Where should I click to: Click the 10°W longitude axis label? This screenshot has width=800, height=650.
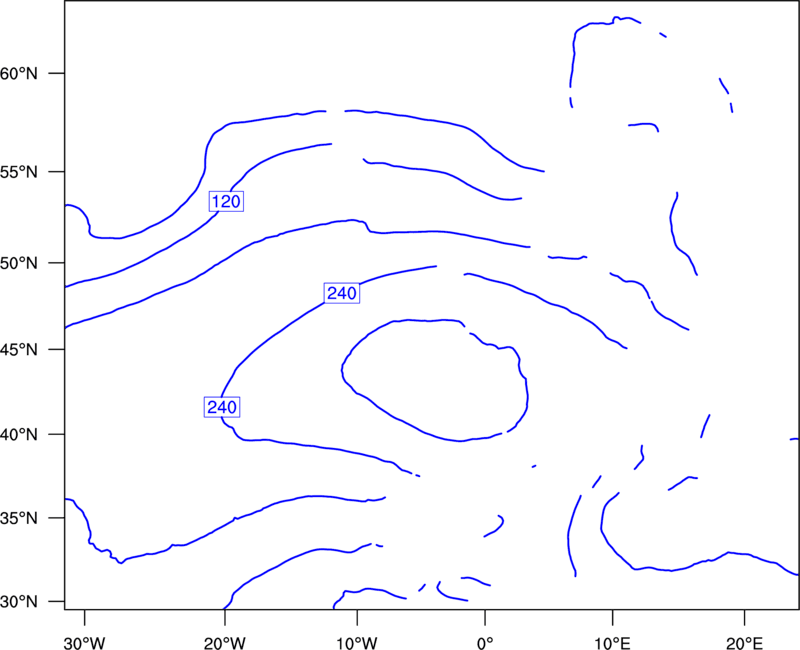pos(357,643)
